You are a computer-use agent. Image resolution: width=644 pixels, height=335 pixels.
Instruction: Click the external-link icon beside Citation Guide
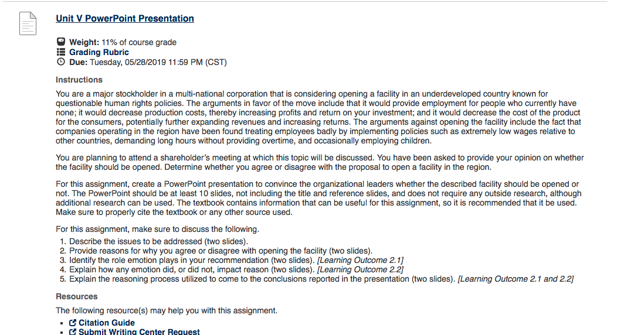click(73, 323)
